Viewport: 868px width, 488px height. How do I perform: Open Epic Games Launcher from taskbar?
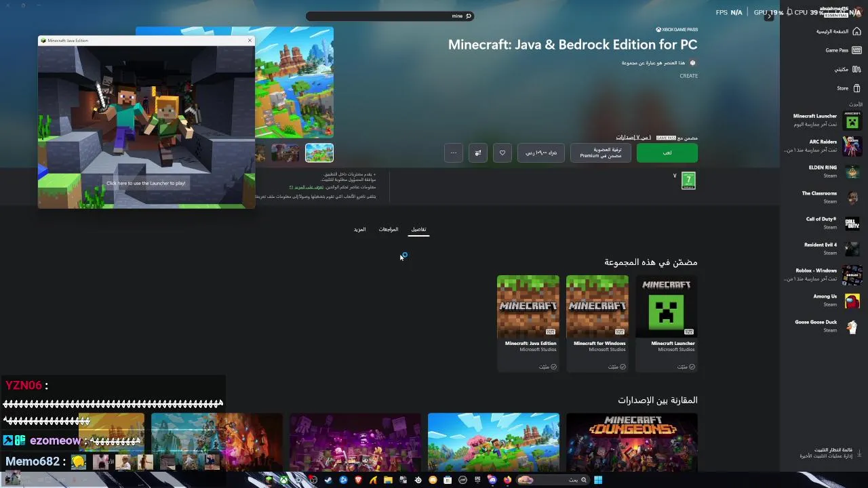477,480
